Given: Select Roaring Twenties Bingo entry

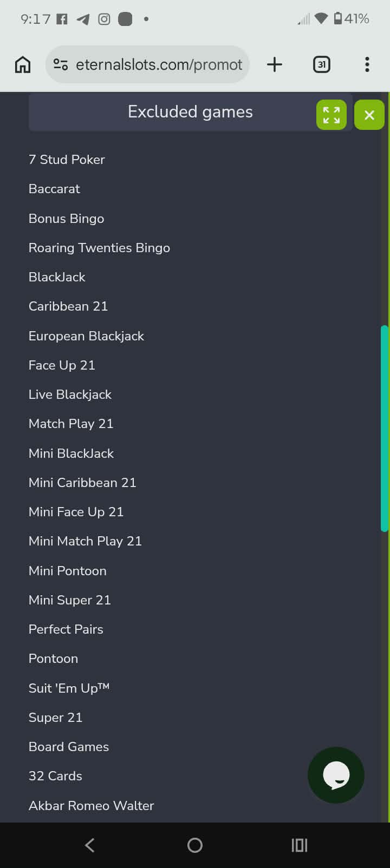Looking at the screenshot, I should click(x=99, y=248).
